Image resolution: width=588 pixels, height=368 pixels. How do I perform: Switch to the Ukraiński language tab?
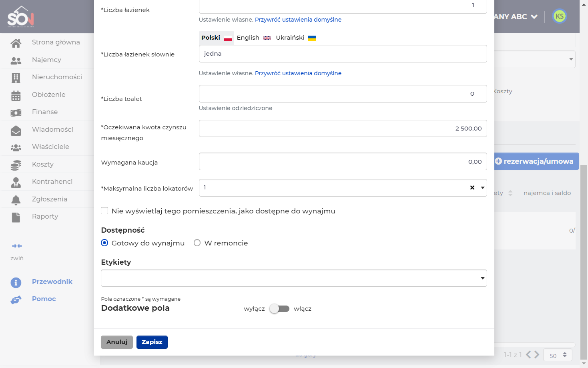click(296, 38)
